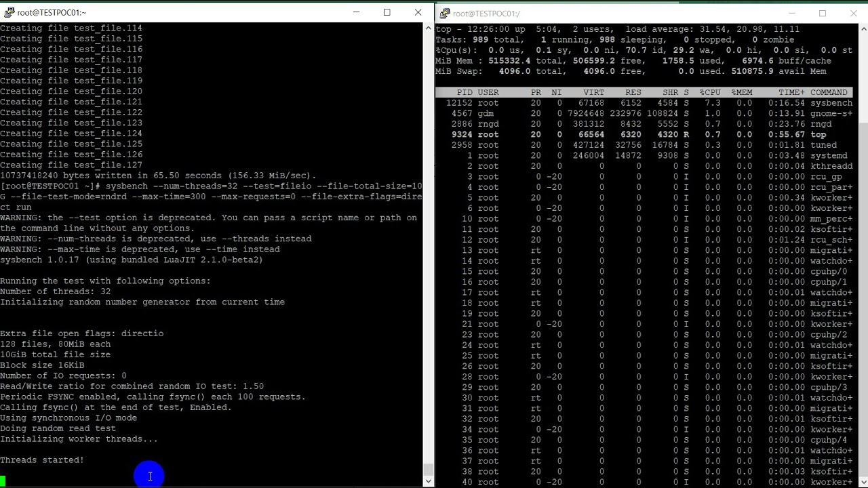Click the COMMAND column header in top
The width and height of the screenshot is (868, 488).
click(x=829, y=92)
